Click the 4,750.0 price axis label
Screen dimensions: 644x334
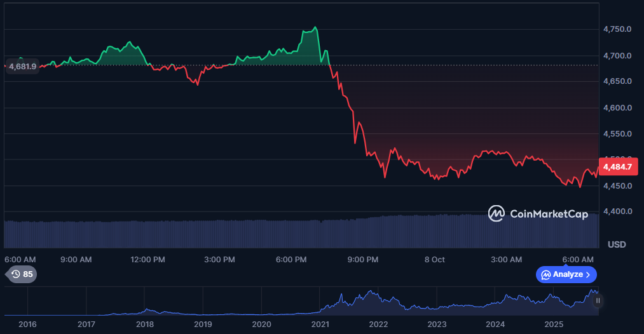click(617, 29)
